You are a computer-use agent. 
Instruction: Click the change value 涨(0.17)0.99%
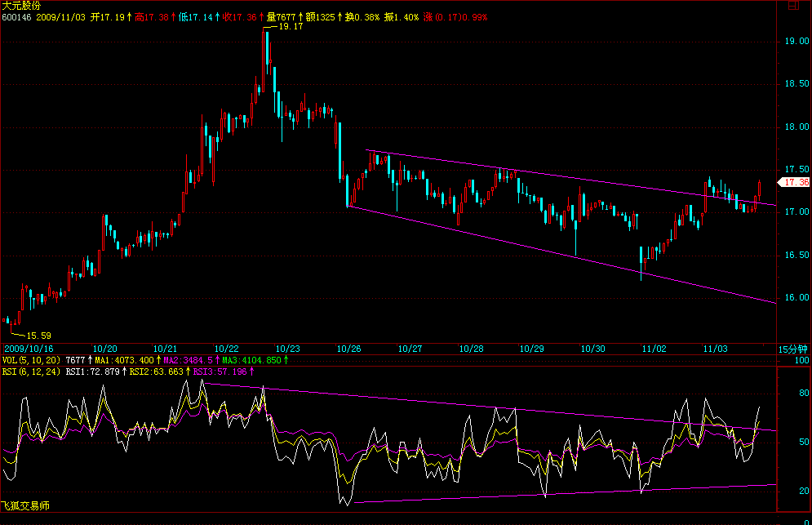pyautogui.click(x=455, y=17)
